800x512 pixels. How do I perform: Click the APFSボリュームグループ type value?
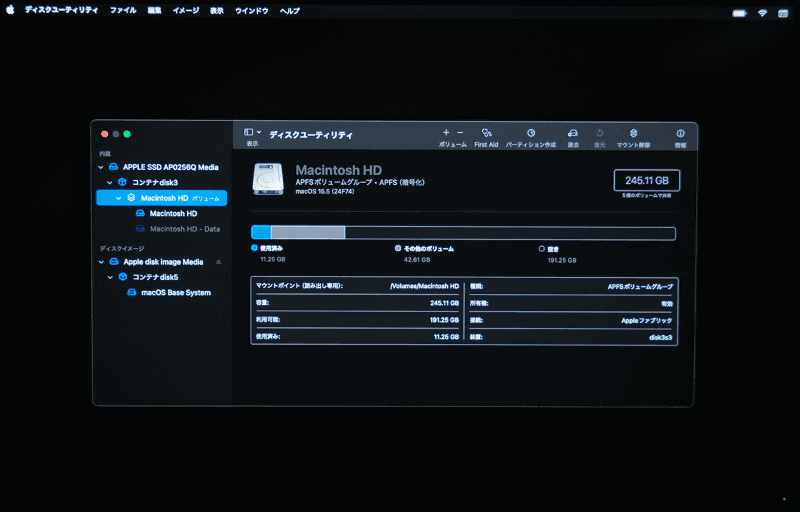pos(640,287)
